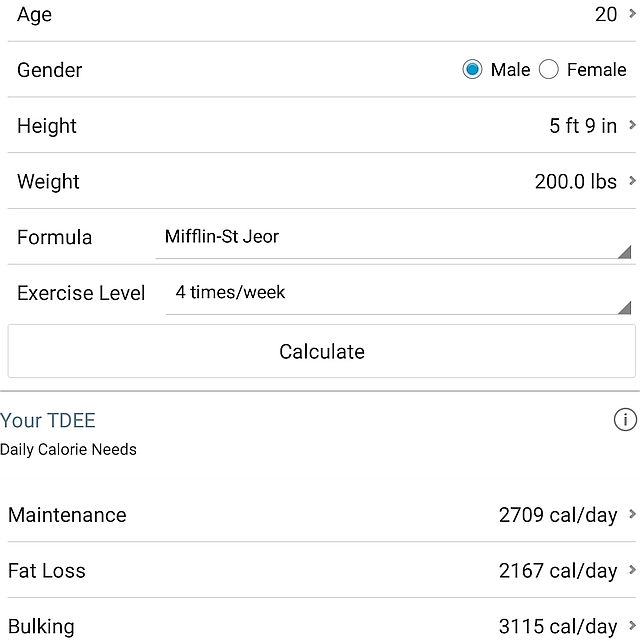Click the Calculate button
Image resolution: width=640 pixels, height=641 pixels.
pos(322,351)
